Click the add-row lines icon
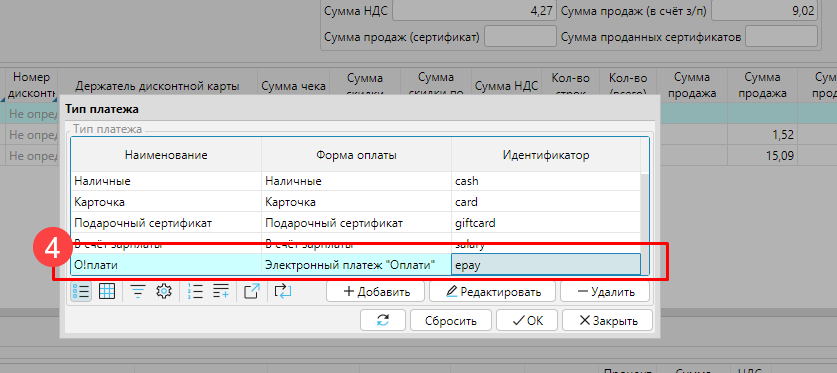This screenshot has width=837, height=373. tap(220, 291)
